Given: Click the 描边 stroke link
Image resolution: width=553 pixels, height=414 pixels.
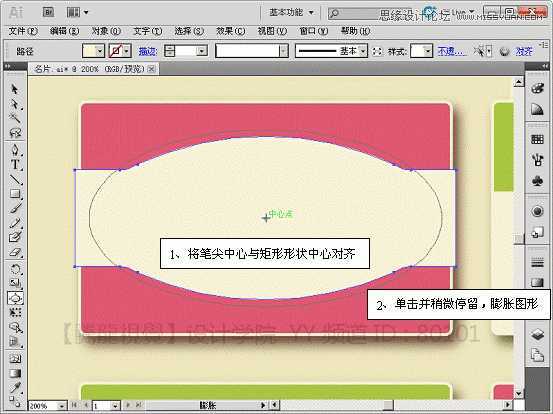Looking at the screenshot, I should 148,52.
